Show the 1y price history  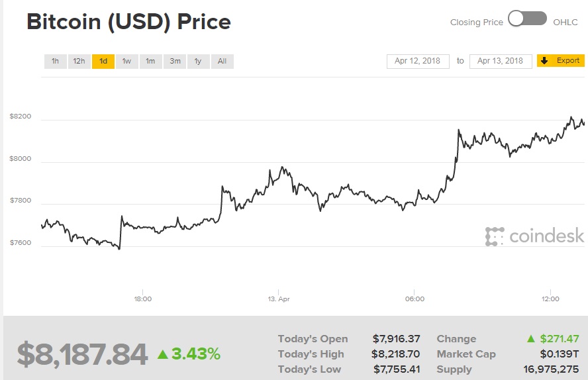tap(198, 62)
